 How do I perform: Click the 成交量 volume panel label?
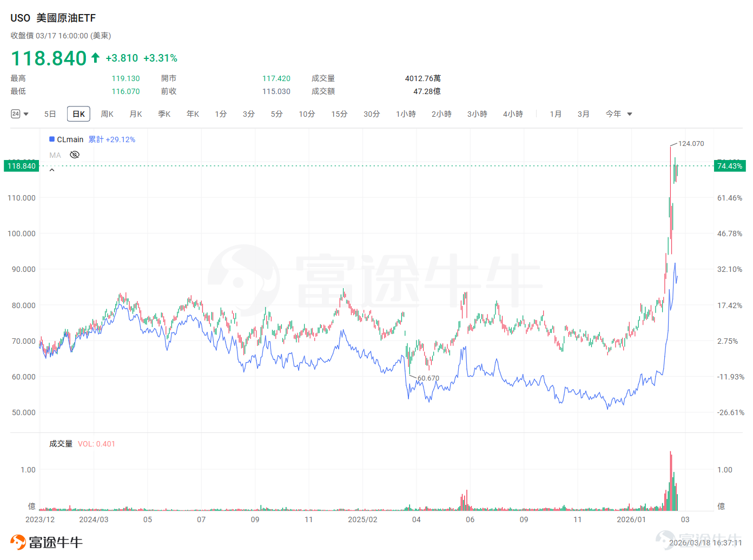pos(61,444)
